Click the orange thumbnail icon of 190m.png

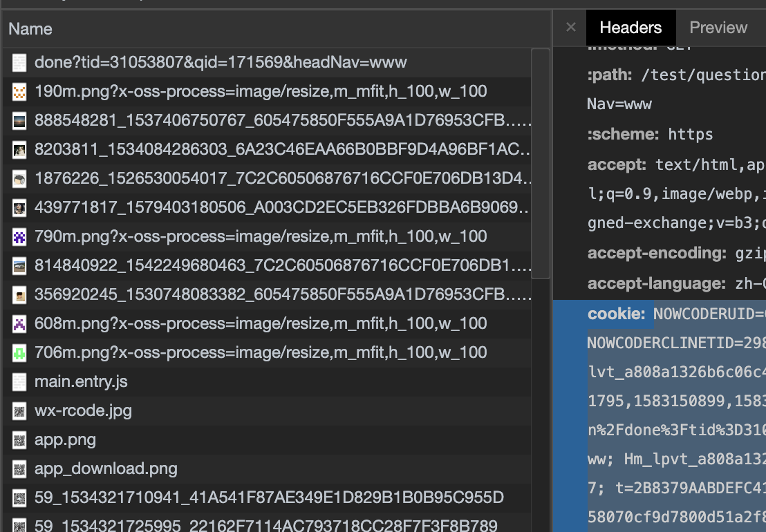(19, 92)
